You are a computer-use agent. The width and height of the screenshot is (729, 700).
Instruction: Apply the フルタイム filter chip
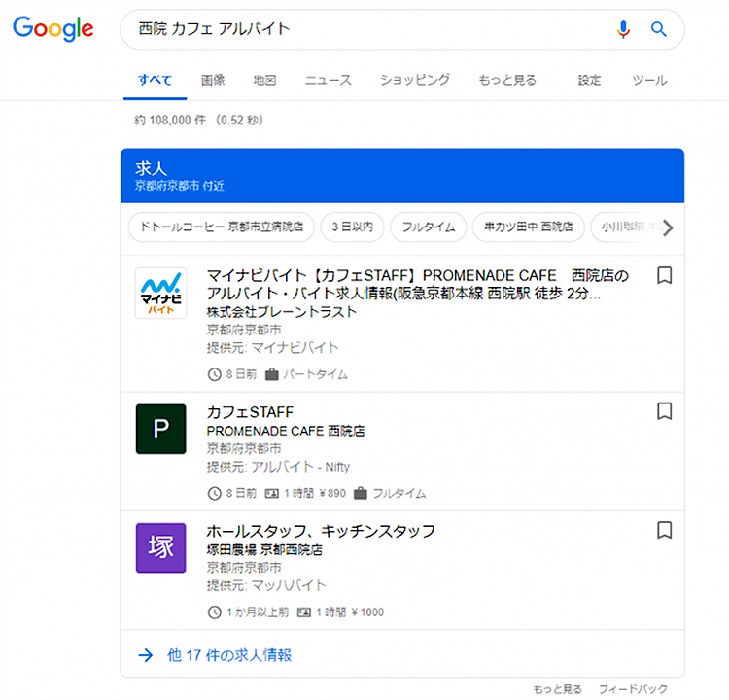coord(429,227)
